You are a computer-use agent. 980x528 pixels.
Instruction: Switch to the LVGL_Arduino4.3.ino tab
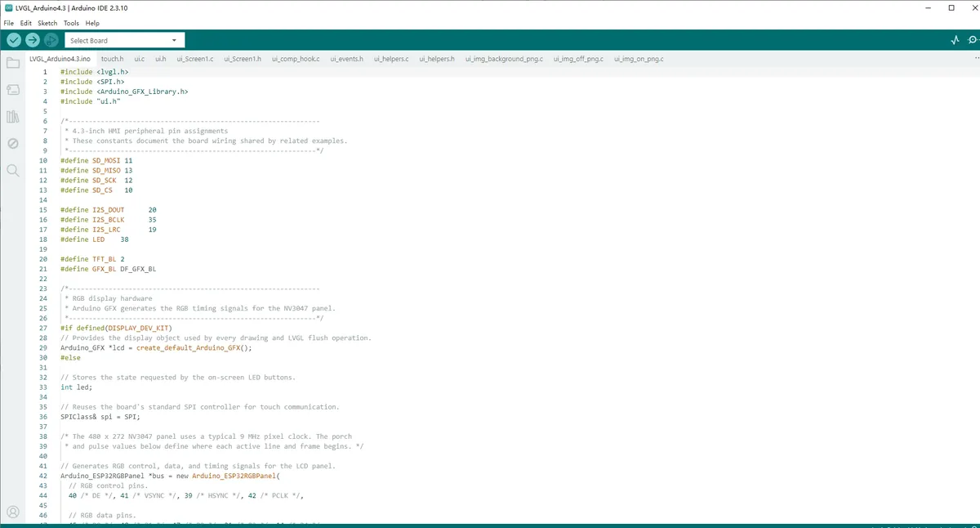pos(60,59)
